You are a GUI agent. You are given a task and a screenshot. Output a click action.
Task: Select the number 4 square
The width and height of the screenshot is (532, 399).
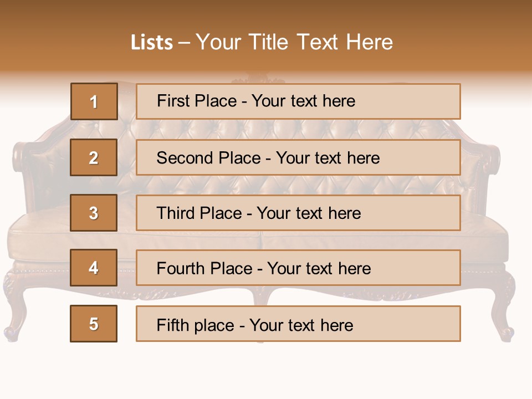(x=94, y=268)
